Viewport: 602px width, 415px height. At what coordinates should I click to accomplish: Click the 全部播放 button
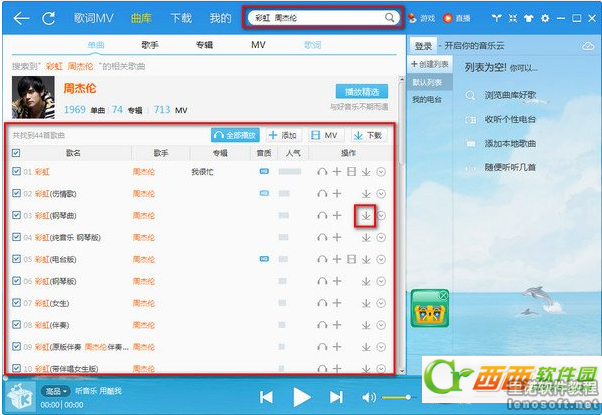[x=235, y=135]
